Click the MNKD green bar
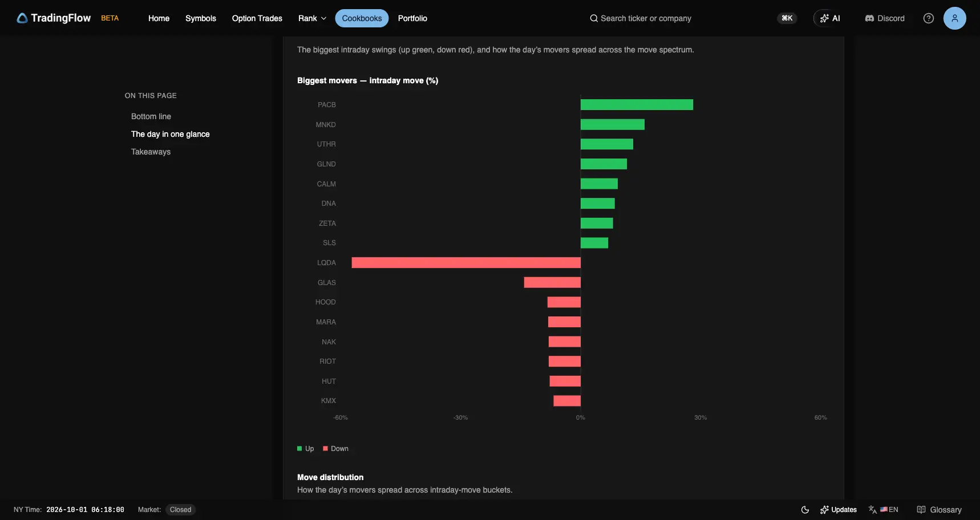 [613, 124]
